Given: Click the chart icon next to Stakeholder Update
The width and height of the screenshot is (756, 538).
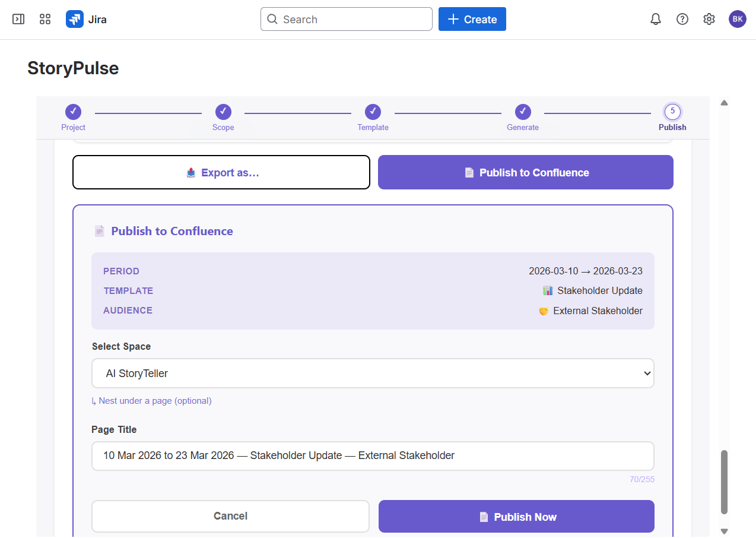Looking at the screenshot, I should (548, 290).
